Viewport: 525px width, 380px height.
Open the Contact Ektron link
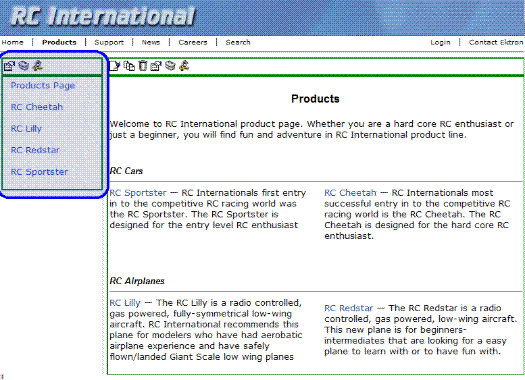pos(496,43)
